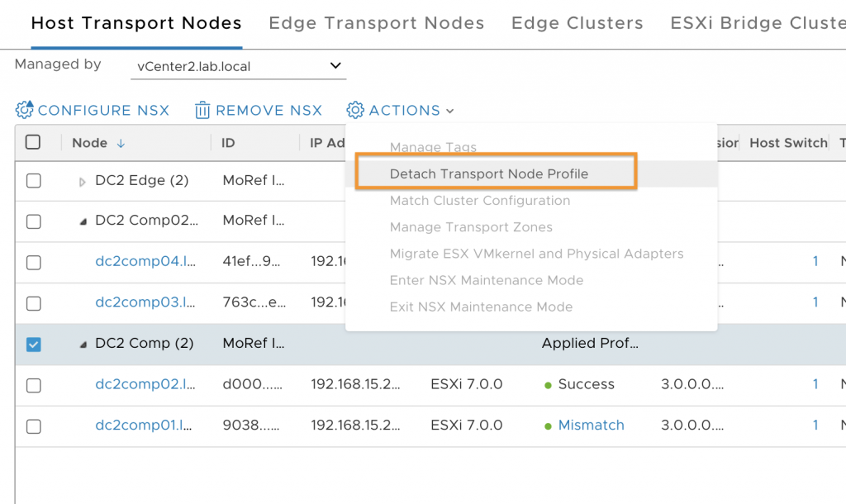Select the dc2comp01 row checkbox
Image resolution: width=846 pixels, height=504 pixels.
(33, 426)
